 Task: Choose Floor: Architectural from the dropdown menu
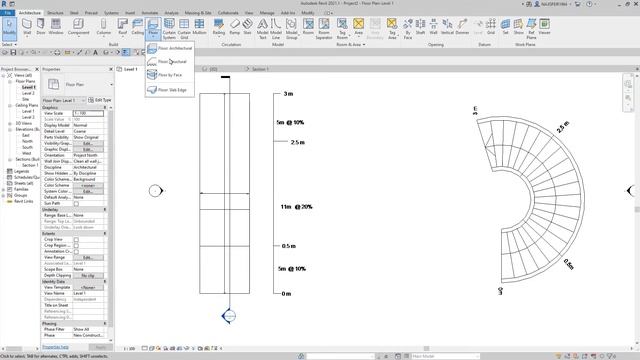170,48
